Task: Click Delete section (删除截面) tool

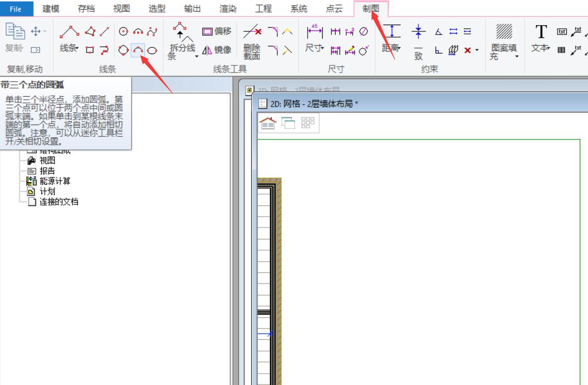Action: pyautogui.click(x=252, y=41)
